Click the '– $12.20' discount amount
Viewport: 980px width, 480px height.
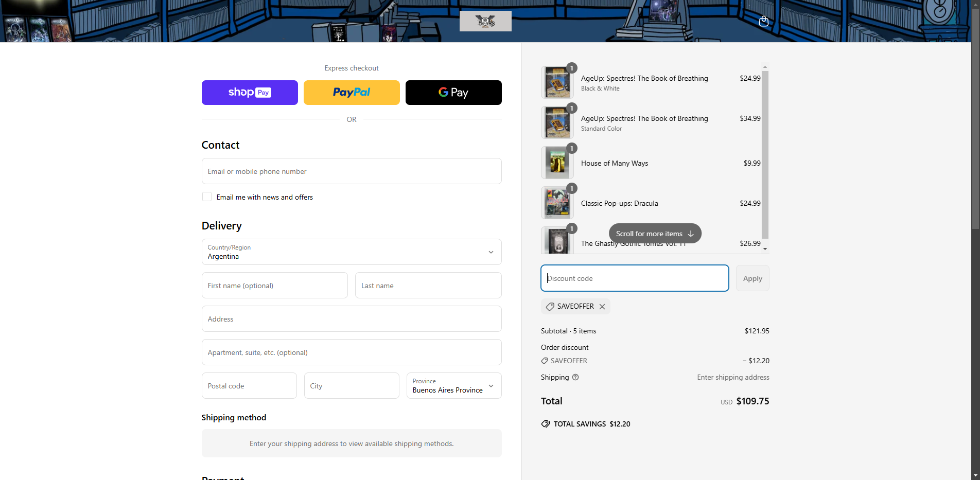click(x=756, y=361)
